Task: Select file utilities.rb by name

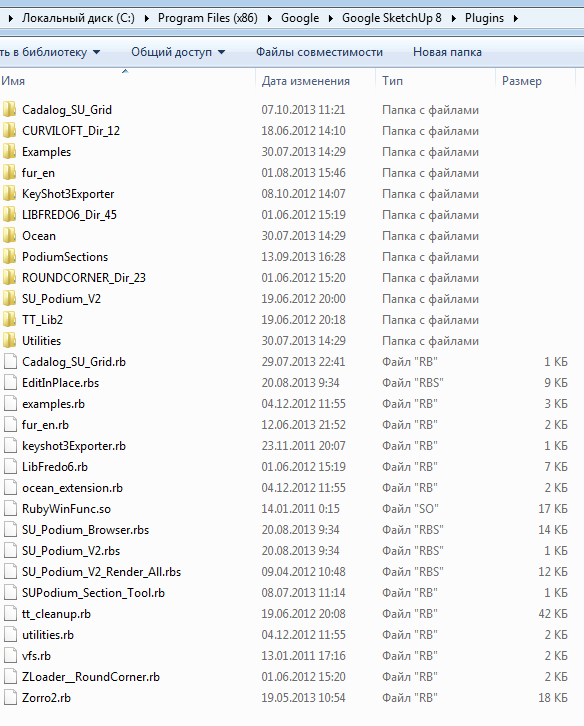Action: [x=48, y=635]
